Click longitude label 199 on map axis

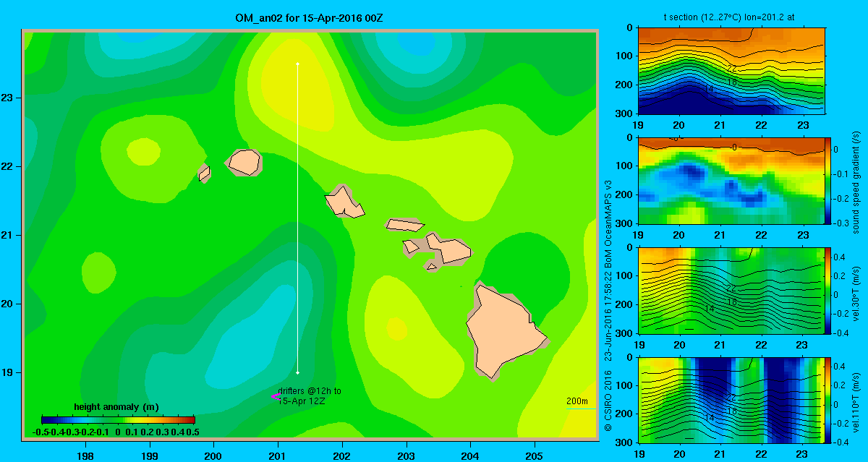(150, 455)
